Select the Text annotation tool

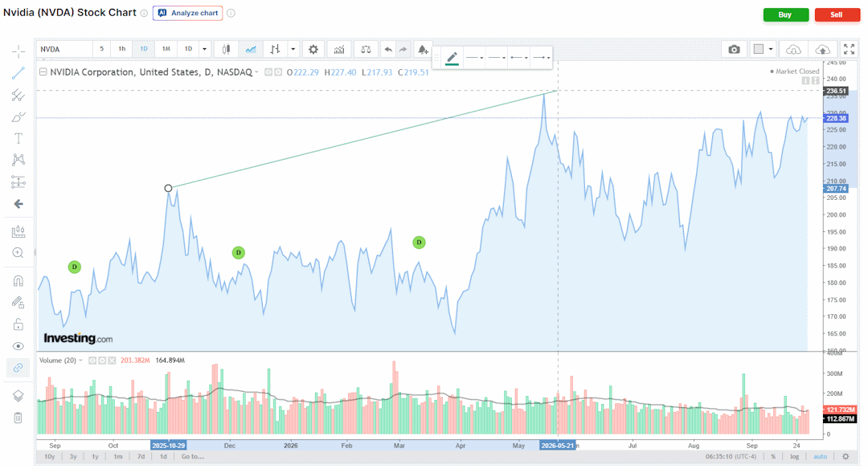click(x=18, y=138)
